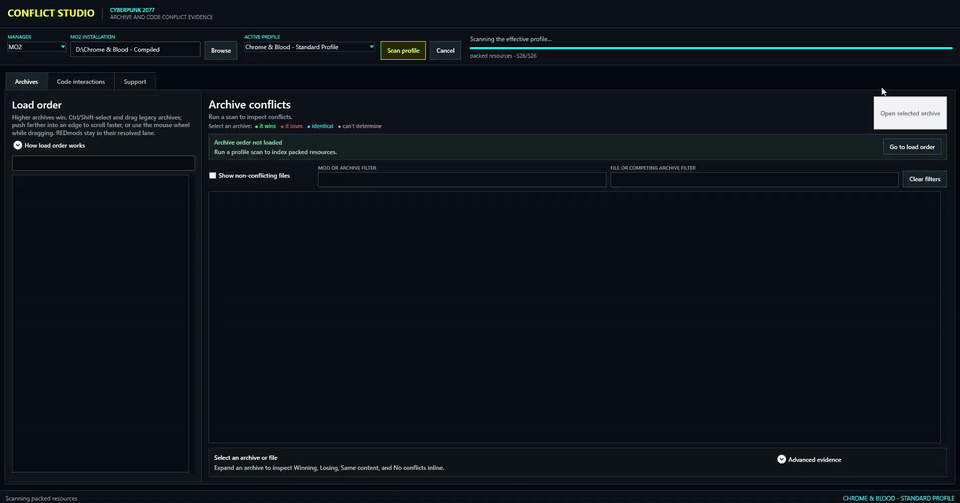The width and height of the screenshot is (960, 503).
Task: Click 'Archive order not loaded' message
Action: (x=248, y=143)
